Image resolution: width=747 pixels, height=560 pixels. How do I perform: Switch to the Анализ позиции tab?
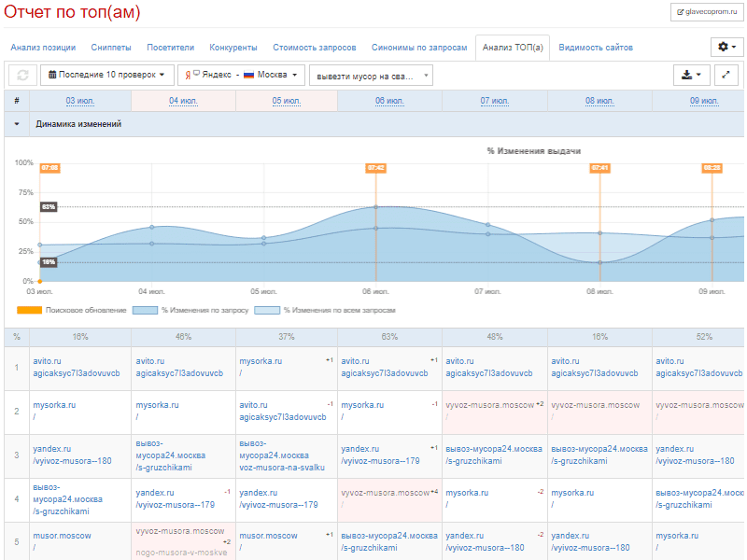click(x=43, y=48)
